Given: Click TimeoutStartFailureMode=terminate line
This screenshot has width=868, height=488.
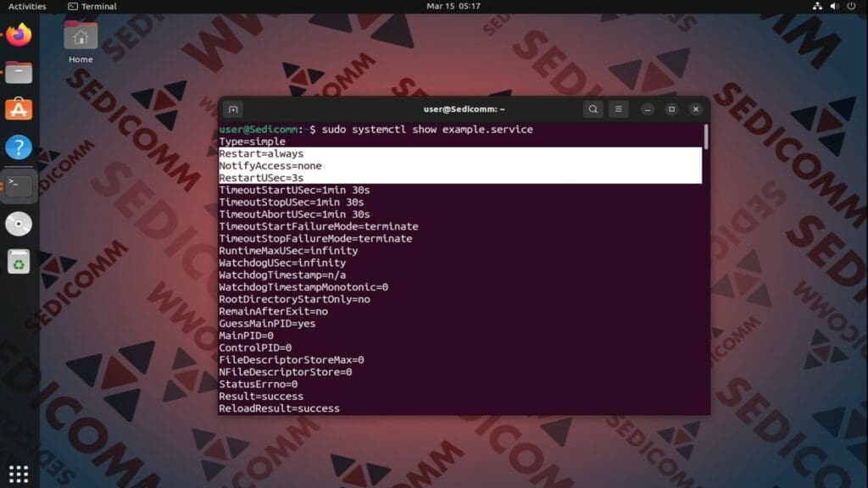Looking at the screenshot, I should pos(319,227).
